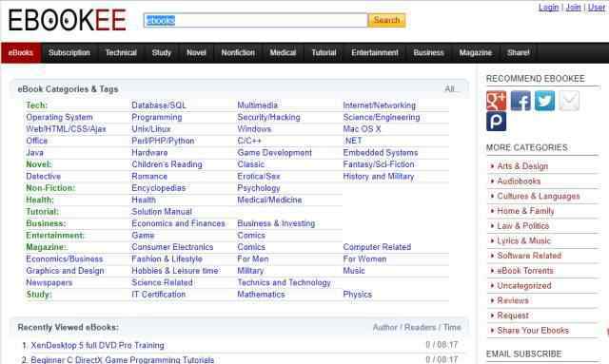Image resolution: width=609 pixels, height=364 pixels.
Task: Open the Subscription navigation tab
Action: (69, 53)
